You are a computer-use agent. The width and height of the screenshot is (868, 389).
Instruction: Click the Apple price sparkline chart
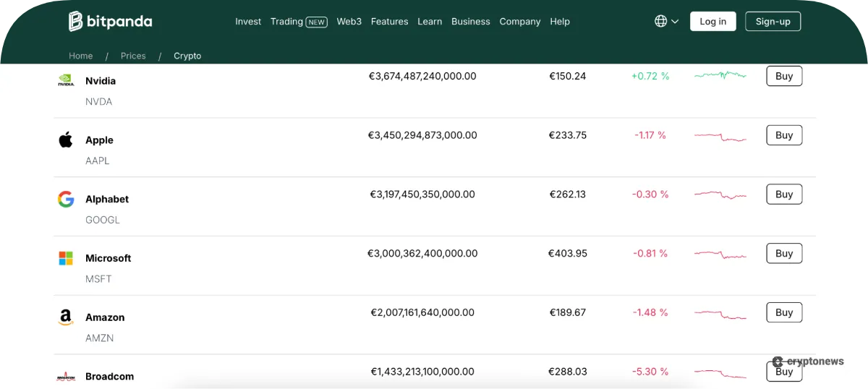(720, 136)
